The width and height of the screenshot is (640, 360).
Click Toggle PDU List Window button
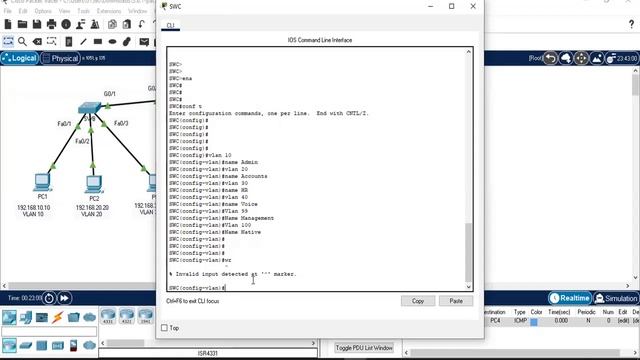[364, 348]
